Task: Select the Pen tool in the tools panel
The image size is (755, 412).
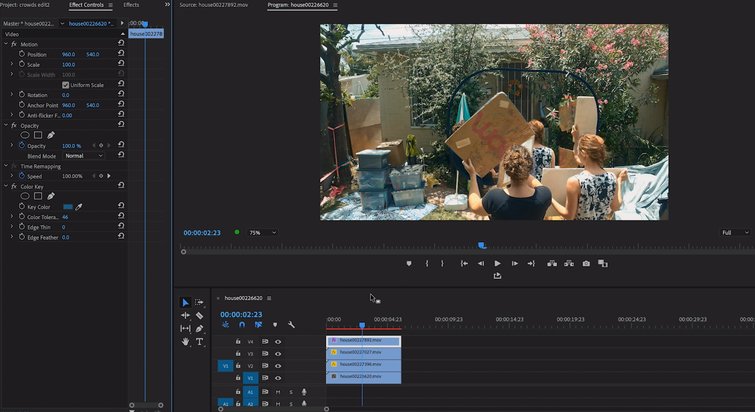Action: 199,328
